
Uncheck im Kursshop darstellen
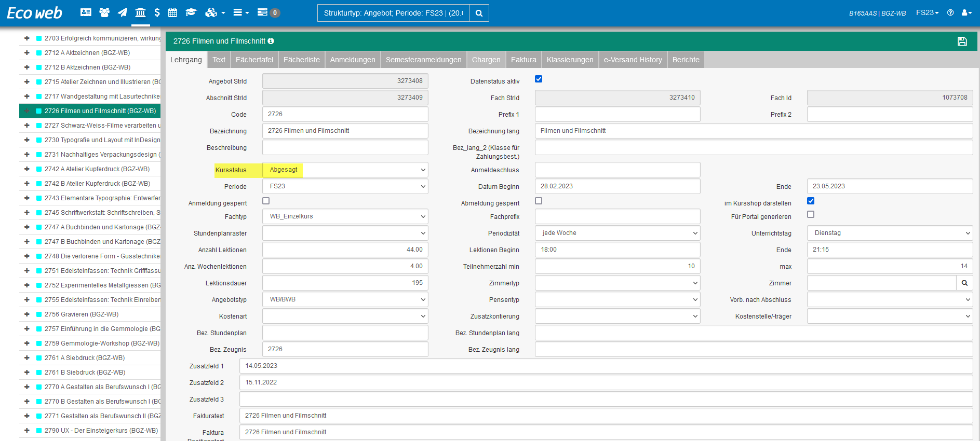(811, 201)
